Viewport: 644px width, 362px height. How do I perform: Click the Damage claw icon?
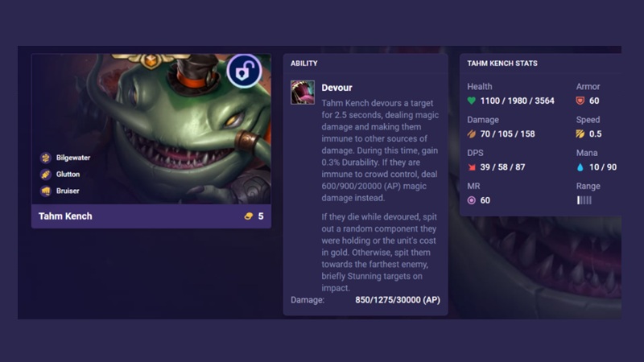472,134
